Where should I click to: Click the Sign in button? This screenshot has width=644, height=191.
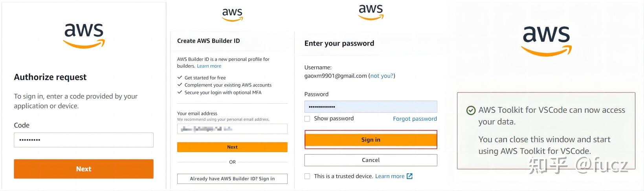371,140
